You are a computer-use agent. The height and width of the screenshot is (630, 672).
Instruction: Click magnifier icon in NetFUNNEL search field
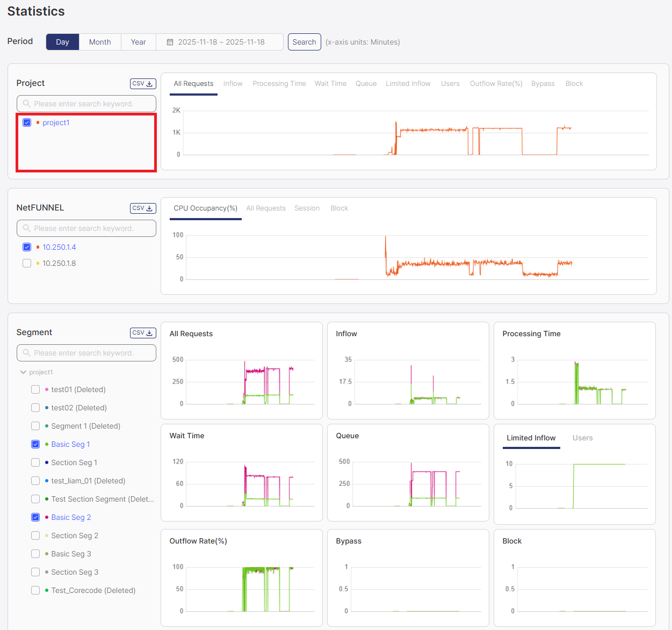(26, 228)
